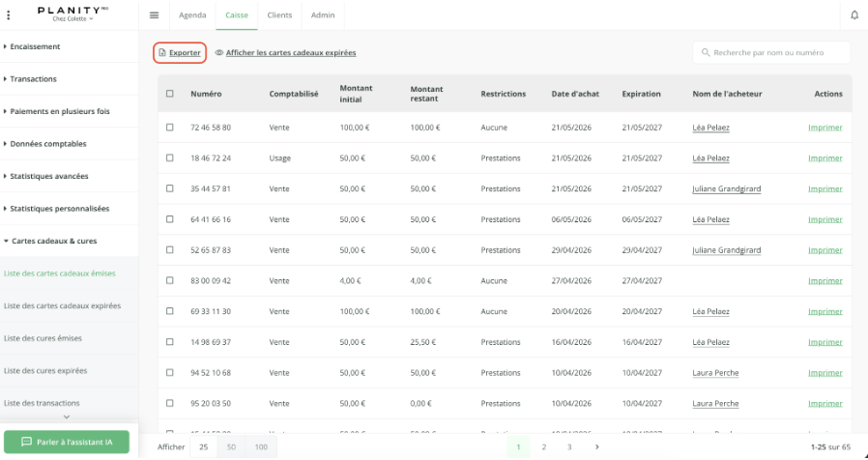Click the Numéro column header
Image resolution: width=868 pixels, height=460 pixels.
[206, 94]
